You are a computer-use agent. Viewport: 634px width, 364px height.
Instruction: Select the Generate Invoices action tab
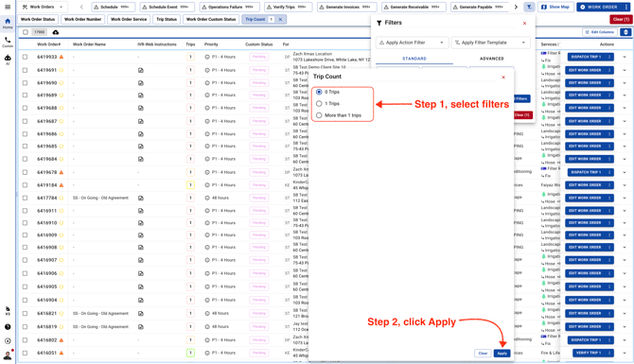pyautogui.click(x=346, y=7)
